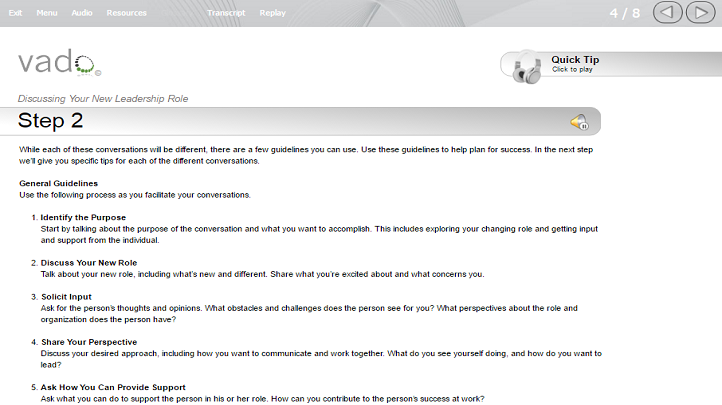Exit the course
The height and width of the screenshot is (405, 722).
point(15,13)
